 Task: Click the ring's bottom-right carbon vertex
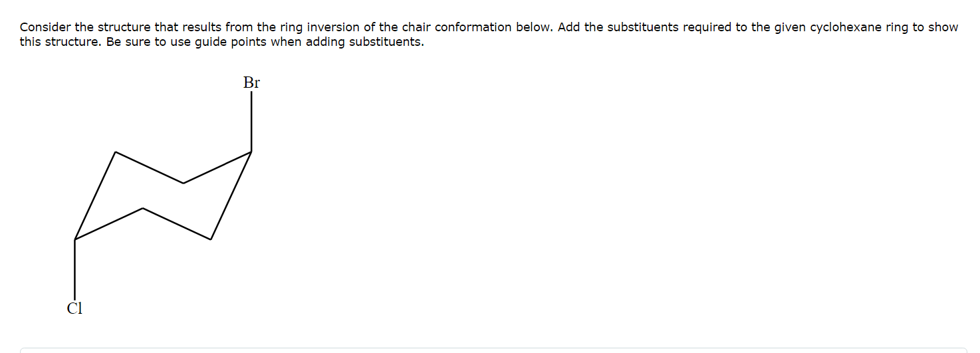tap(211, 239)
